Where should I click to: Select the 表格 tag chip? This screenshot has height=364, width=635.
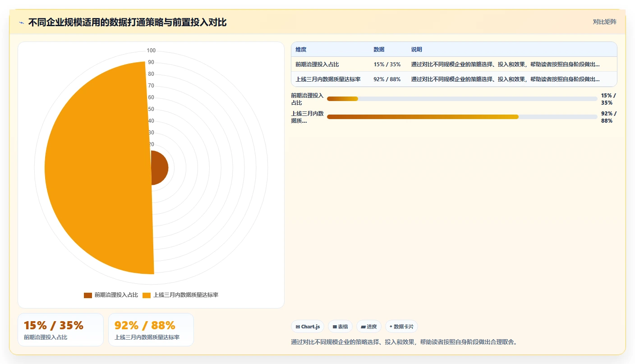(x=340, y=327)
